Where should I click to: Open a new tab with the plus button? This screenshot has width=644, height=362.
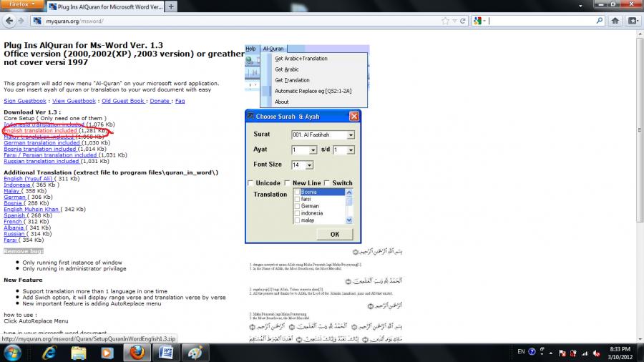click(x=171, y=6)
